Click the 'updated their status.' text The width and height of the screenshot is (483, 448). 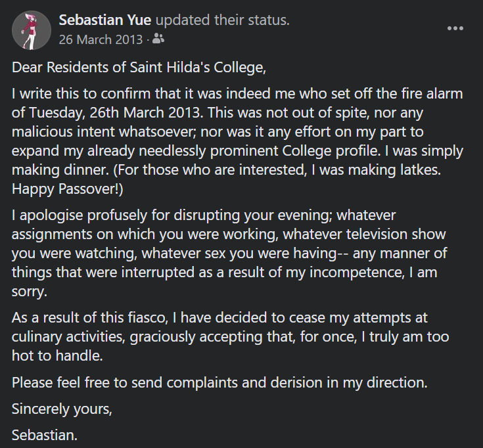pos(223,20)
